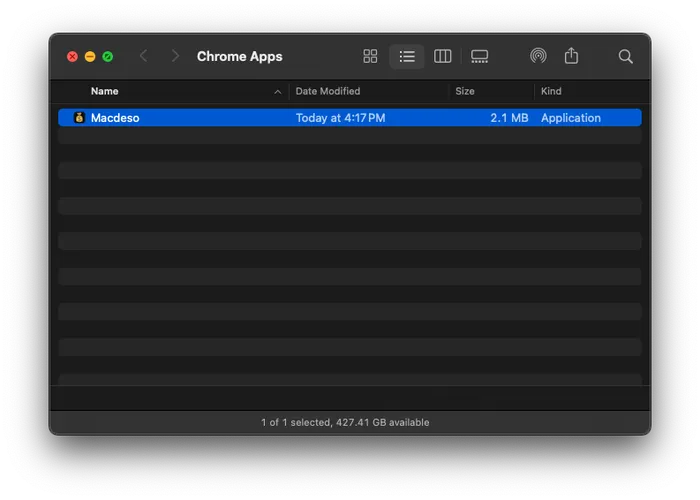This screenshot has height=500, width=700.
Task: Click the 'Application' kind cell
Action: [571, 118]
